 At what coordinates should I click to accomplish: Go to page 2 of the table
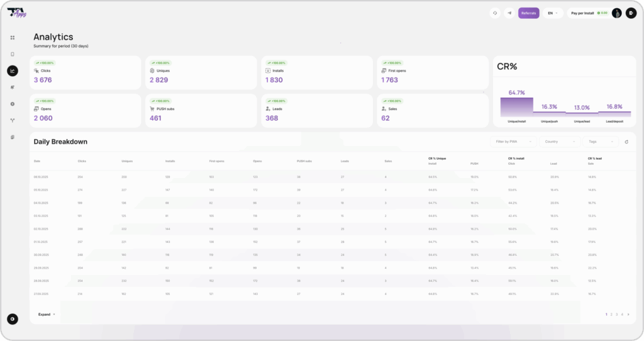(611, 314)
